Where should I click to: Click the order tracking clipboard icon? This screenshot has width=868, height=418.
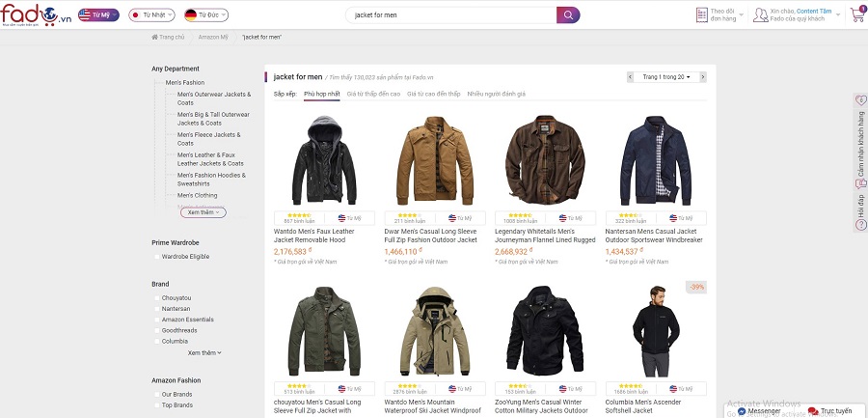702,15
